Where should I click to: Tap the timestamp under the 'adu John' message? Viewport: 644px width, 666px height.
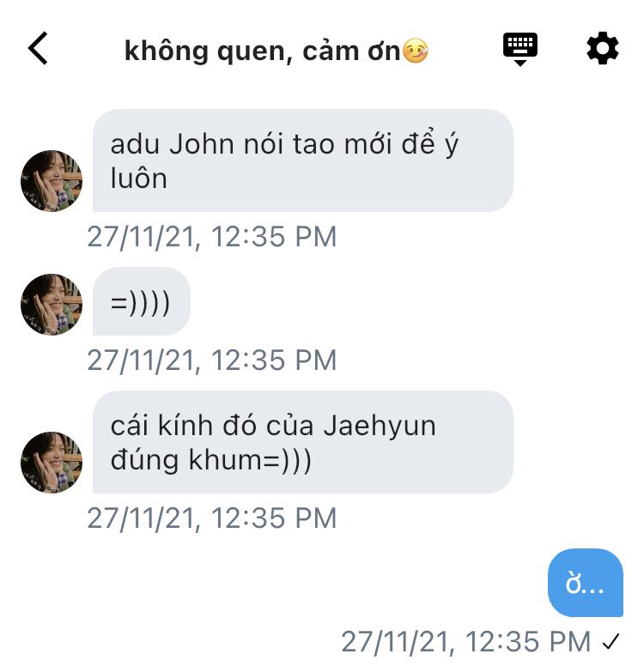pos(212,237)
